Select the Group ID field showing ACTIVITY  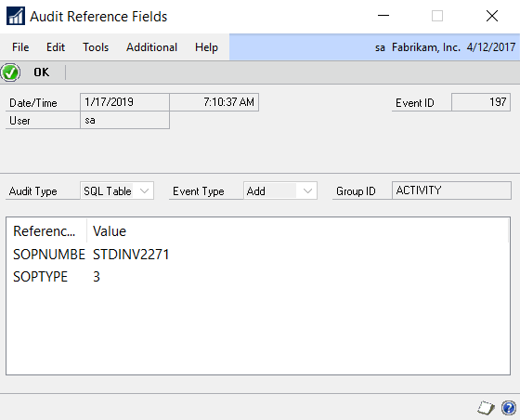click(x=451, y=190)
